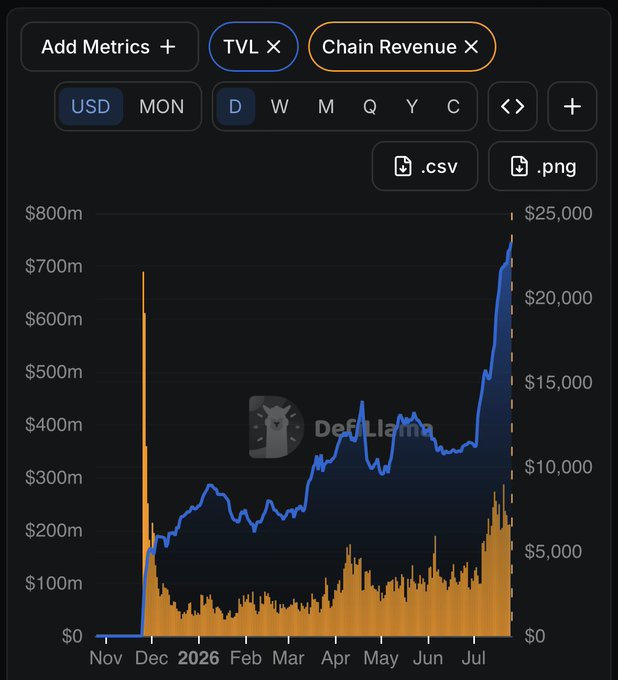Click the Dec x-axis label
The width and height of the screenshot is (618, 680).
(151, 658)
